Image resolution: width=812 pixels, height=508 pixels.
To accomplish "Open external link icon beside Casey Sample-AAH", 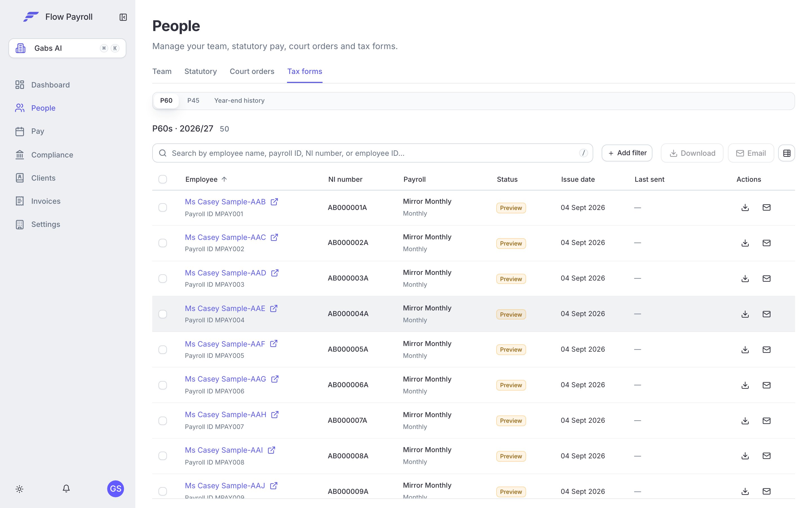I will click(x=275, y=415).
